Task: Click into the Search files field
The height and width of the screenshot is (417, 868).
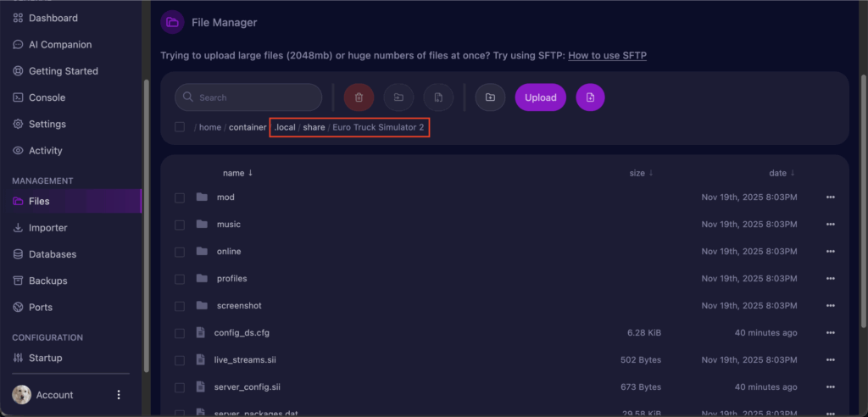Action: click(254, 97)
